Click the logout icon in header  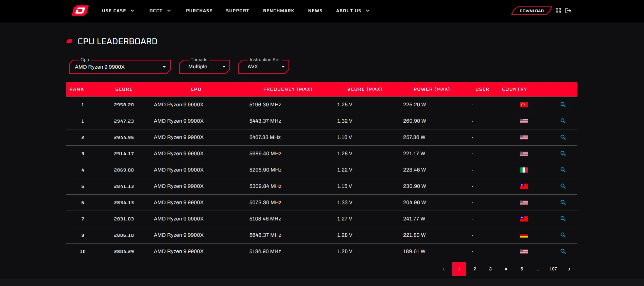tap(568, 11)
